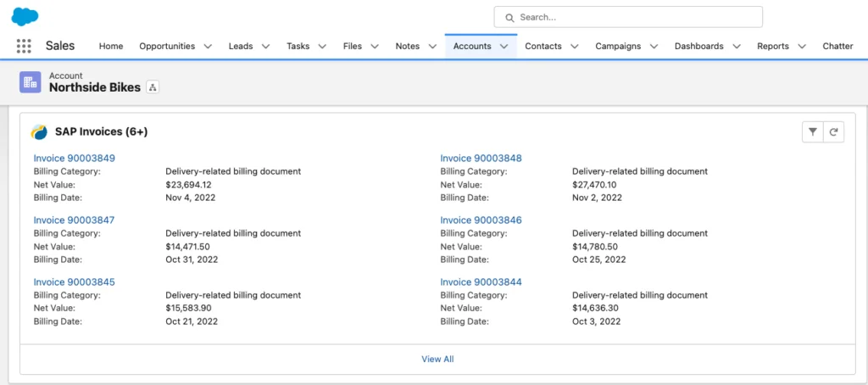
Task: Open the Chatter tab
Action: [837, 47]
